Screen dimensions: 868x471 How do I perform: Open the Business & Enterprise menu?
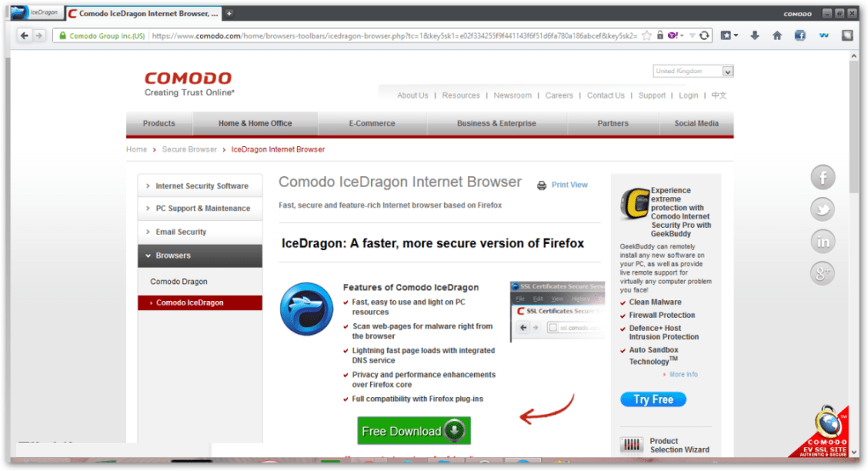(x=497, y=123)
